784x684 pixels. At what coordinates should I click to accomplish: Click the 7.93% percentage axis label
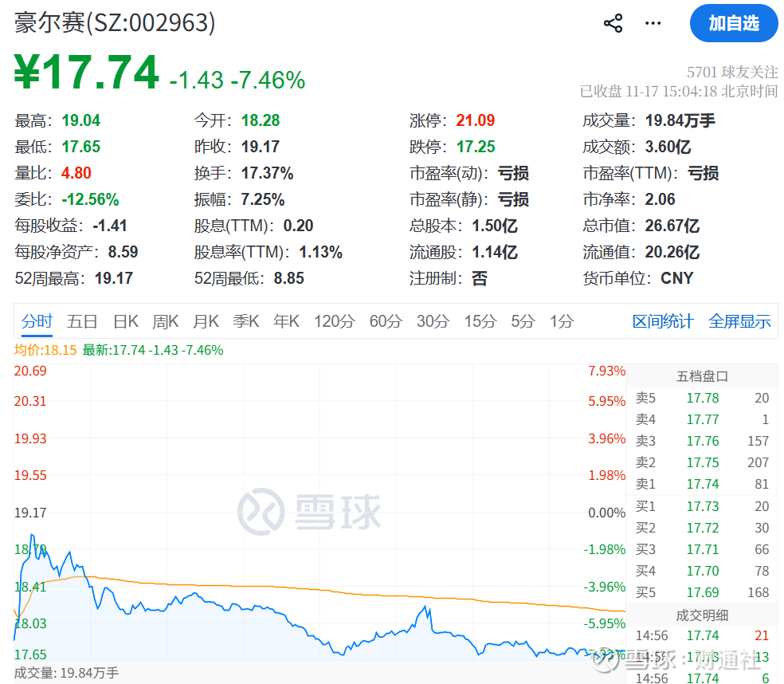click(606, 371)
